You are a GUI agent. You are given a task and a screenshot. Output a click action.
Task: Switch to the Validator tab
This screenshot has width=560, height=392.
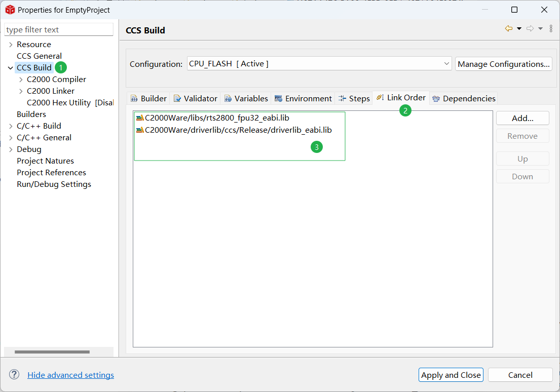tap(195, 98)
